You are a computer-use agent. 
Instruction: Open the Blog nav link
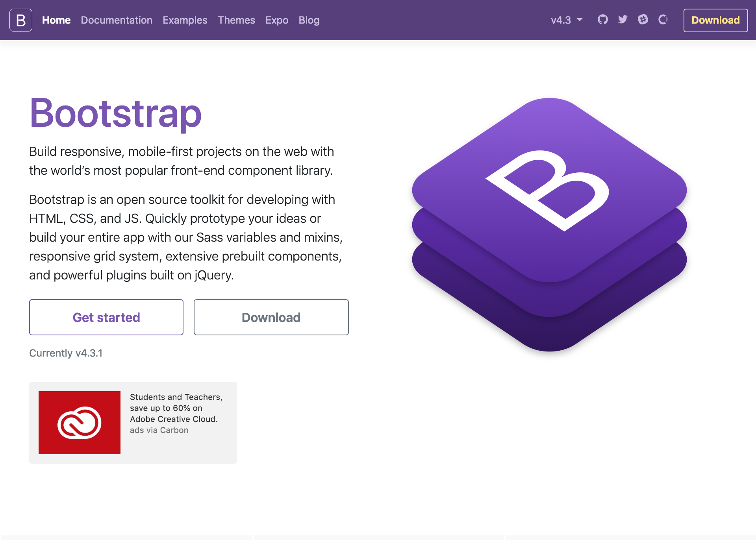309,20
